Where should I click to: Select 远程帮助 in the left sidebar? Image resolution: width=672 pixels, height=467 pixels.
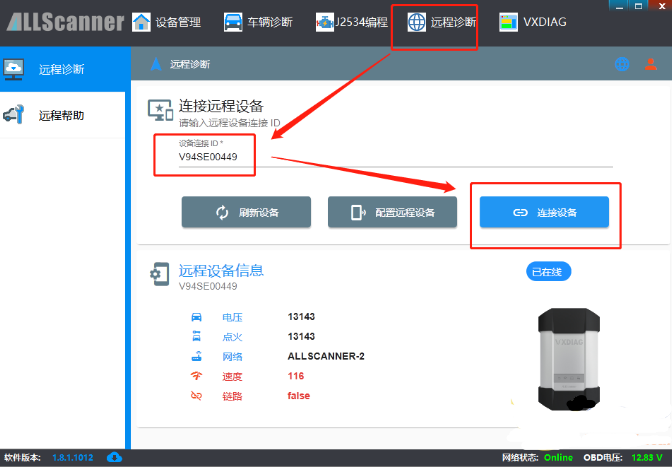point(63,115)
